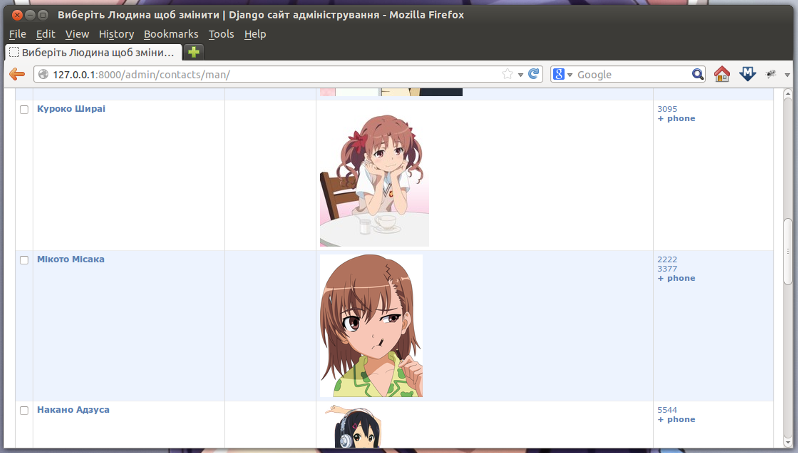Open the URL history dropdown arrow

(521, 75)
